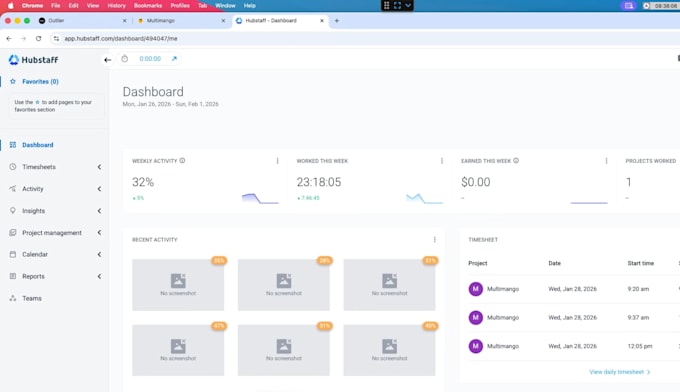The height and width of the screenshot is (392, 680).
Task: Expand the Insights menu chevron
Action: tap(99, 211)
